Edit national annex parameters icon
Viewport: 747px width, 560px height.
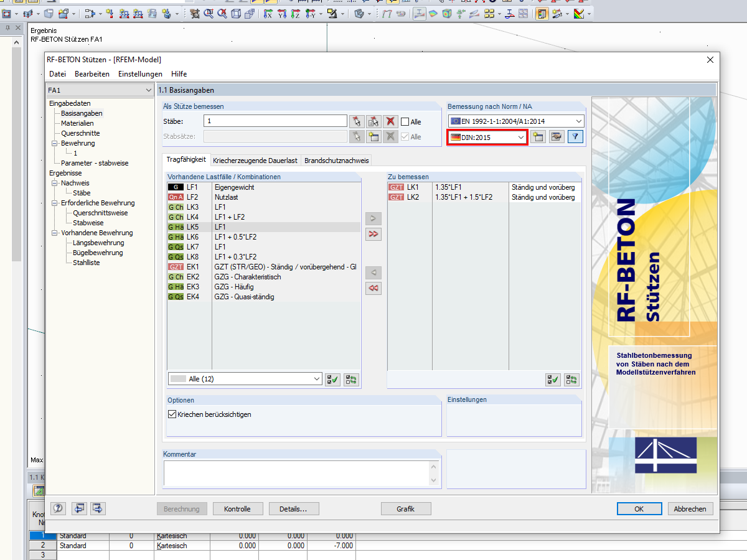[557, 137]
